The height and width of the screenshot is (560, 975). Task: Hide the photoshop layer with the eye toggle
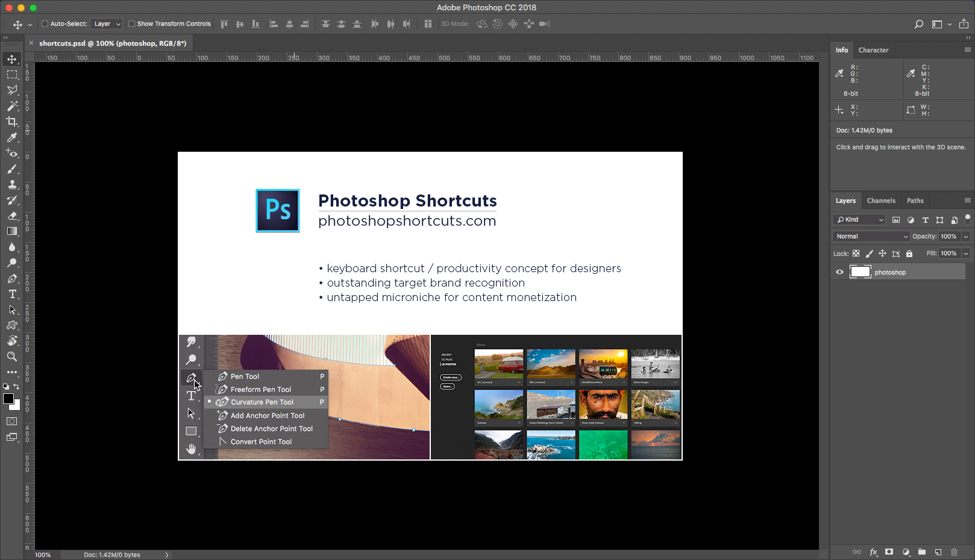[839, 272]
